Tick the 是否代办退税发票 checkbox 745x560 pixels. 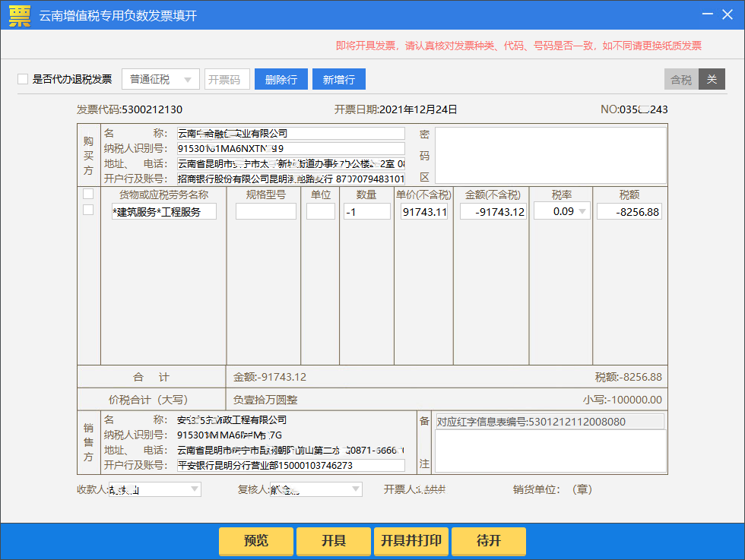(22, 79)
